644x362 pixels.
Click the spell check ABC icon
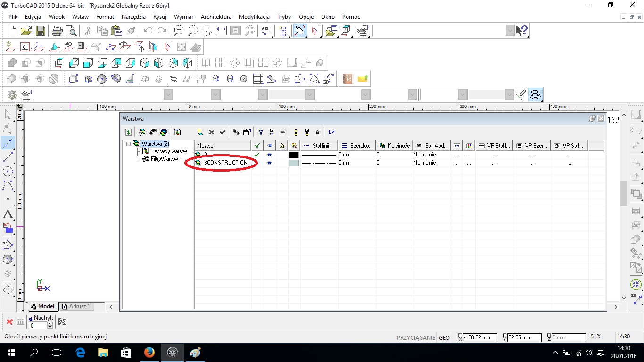pyautogui.click(x=266, y=31)
